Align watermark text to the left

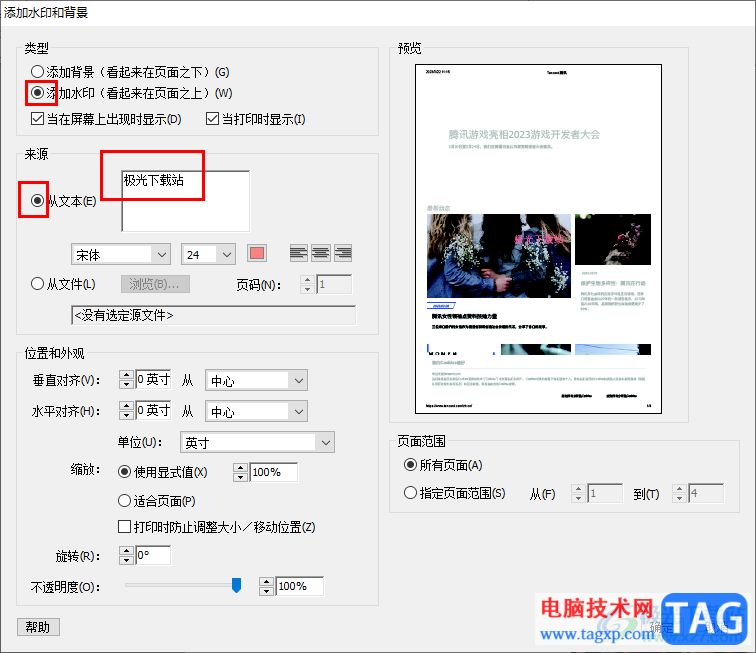tap(298, 253)
